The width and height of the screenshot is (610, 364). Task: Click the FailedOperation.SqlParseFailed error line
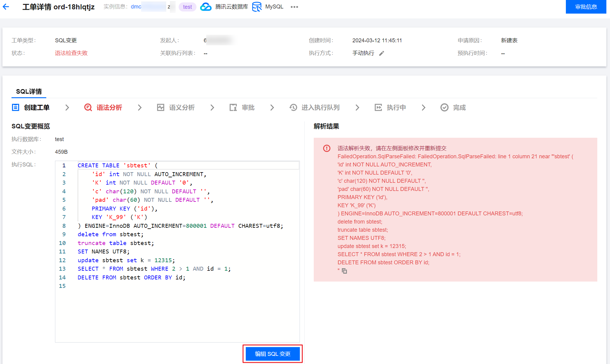(455, 156)
